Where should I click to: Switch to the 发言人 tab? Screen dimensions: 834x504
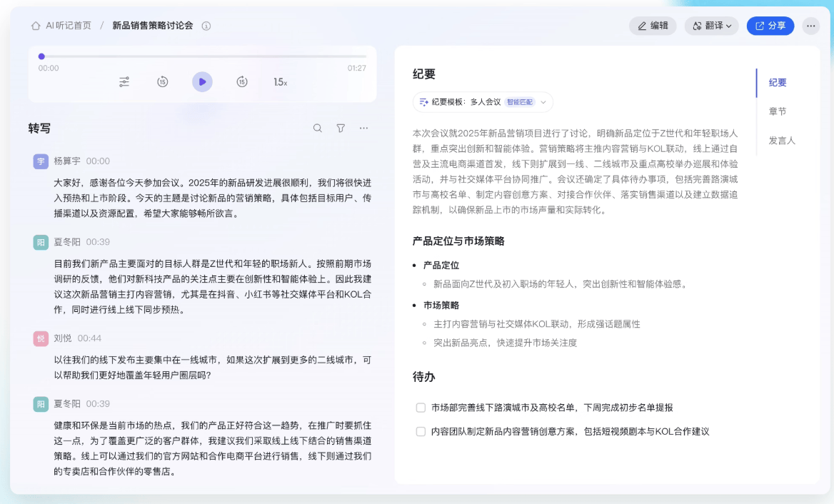782,141
